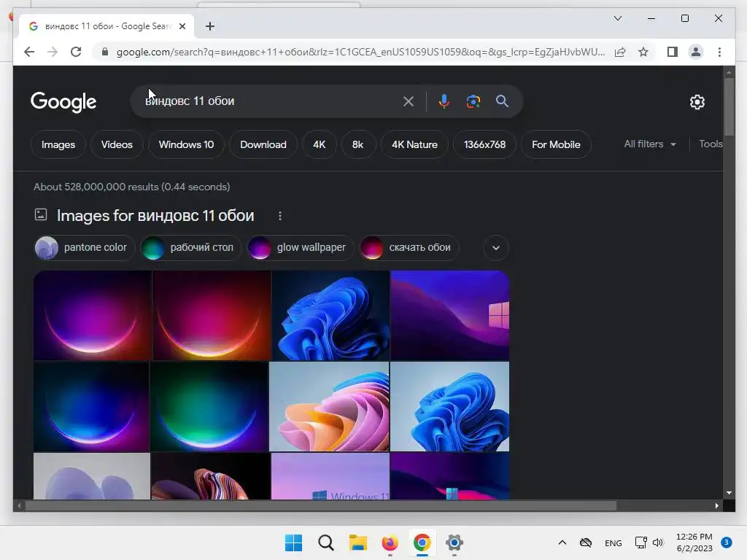Select the glow wallpaper suggestion chip
Image resolution: width=747 pixels, height=560 pixels.
click(x=300, y=248)
